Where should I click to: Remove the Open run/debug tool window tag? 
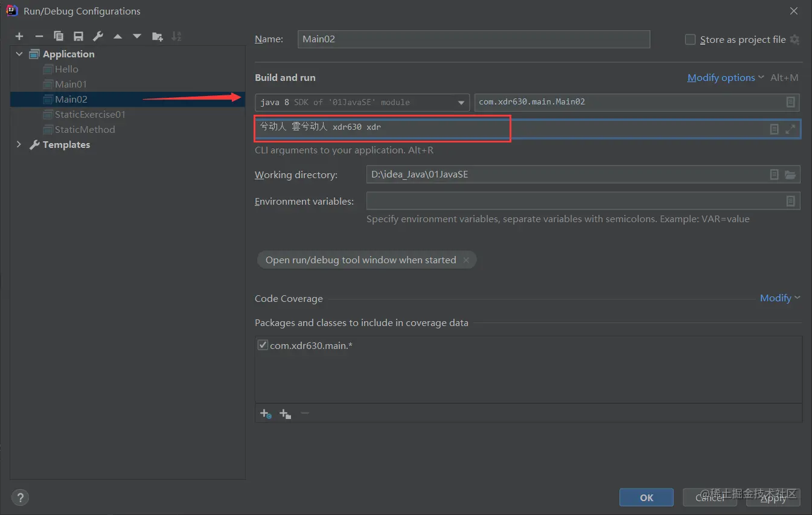466,260
